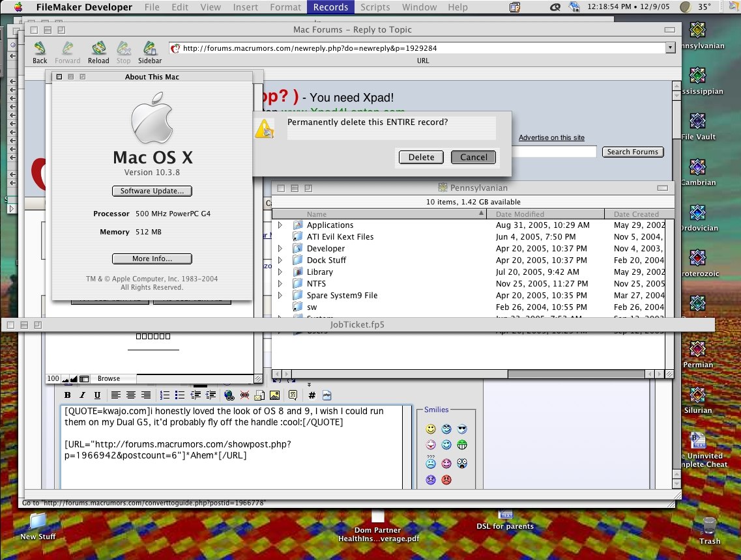Insert the yellow smile smiley
Screen dimensions: 741x560
point(431,428)
